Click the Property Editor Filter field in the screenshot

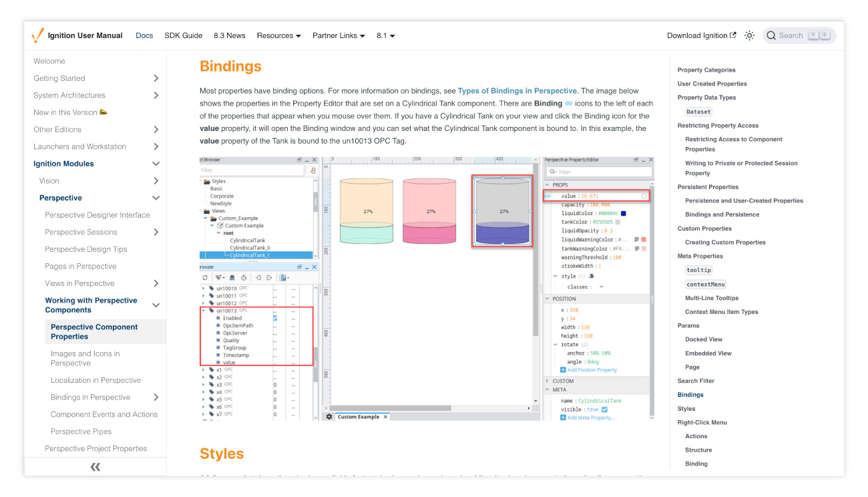[x=600, y=172]
